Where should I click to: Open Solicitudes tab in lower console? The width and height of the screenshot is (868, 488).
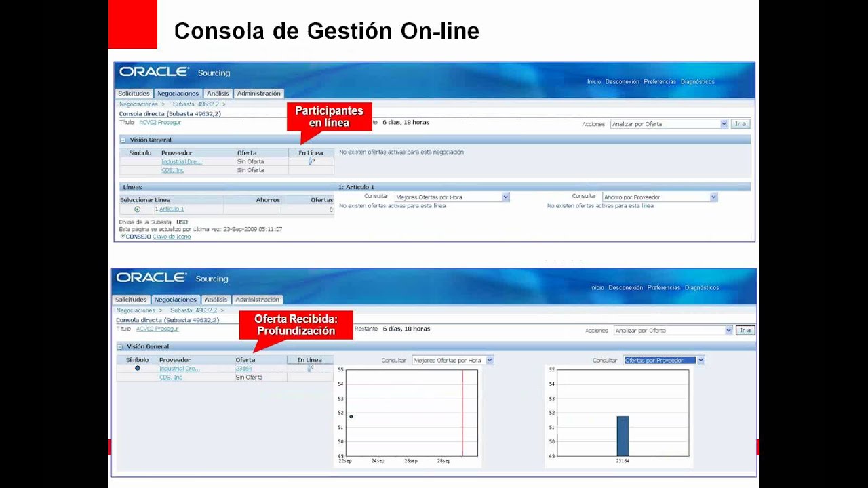[x=131, y=300]
